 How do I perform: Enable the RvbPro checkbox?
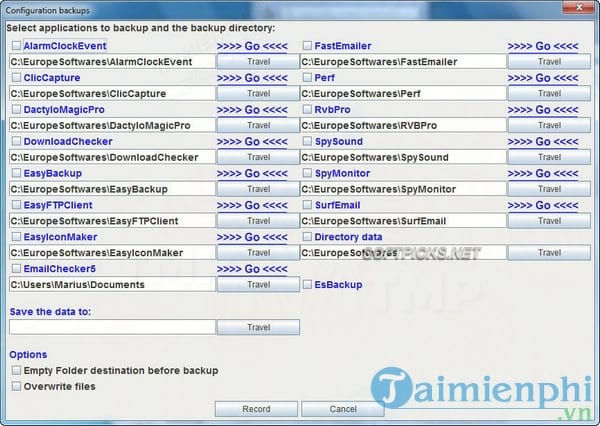[x=307, y=109]
